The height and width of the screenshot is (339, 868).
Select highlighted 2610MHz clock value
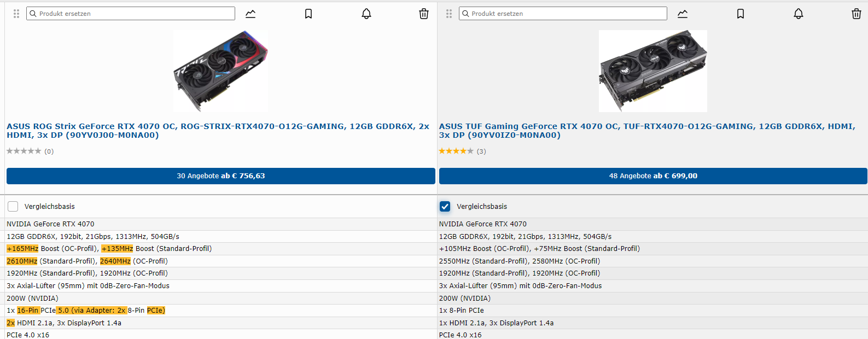click(22, 261)
